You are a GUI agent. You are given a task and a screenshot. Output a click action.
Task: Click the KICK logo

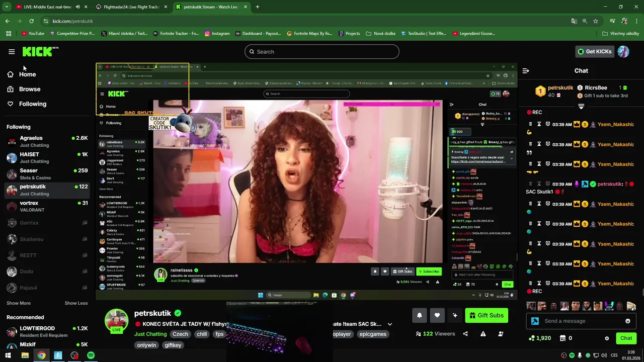pos(40,51)
